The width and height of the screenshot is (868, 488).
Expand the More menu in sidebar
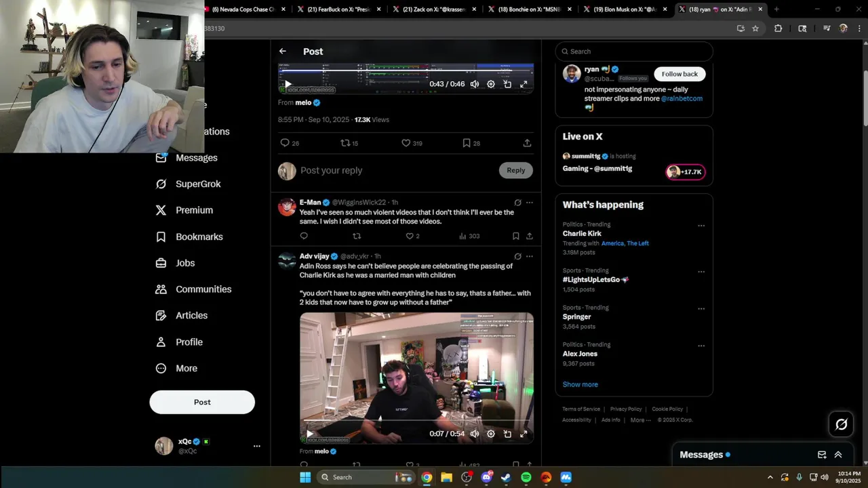[176, 369]
